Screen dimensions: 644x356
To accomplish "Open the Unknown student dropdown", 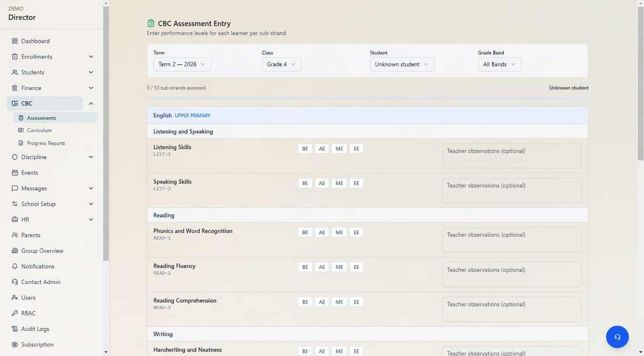I will (402, 64).
